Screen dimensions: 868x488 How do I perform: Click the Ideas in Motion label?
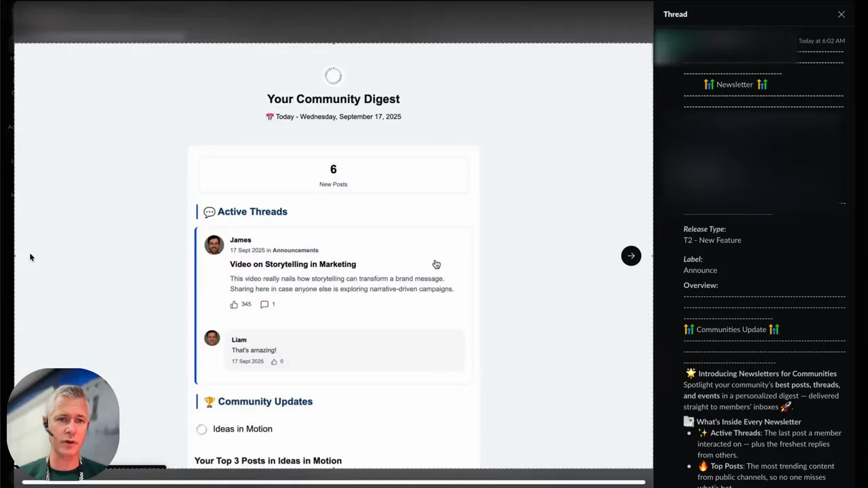click(243, 429)
